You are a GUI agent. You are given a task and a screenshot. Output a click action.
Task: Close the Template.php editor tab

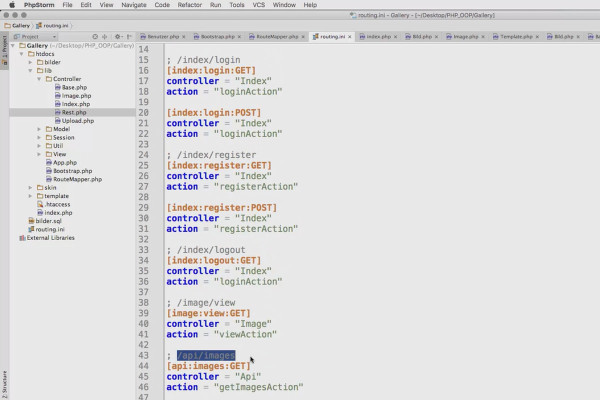tap(537, 37)
